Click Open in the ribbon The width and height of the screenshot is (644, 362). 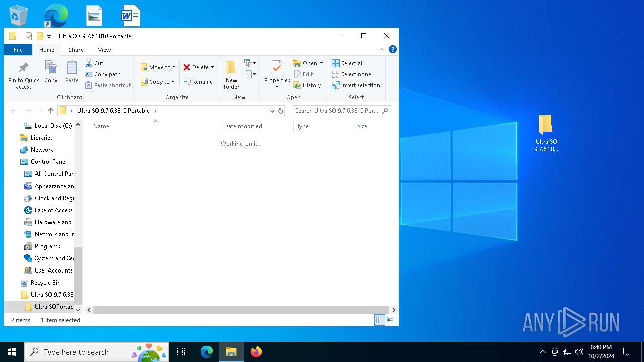305,63
